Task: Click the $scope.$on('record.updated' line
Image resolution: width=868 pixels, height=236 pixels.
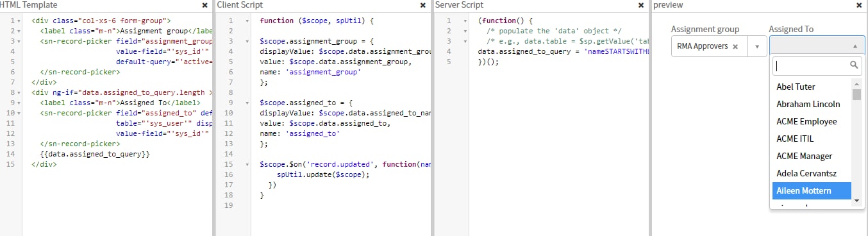Action: (345, 165)
